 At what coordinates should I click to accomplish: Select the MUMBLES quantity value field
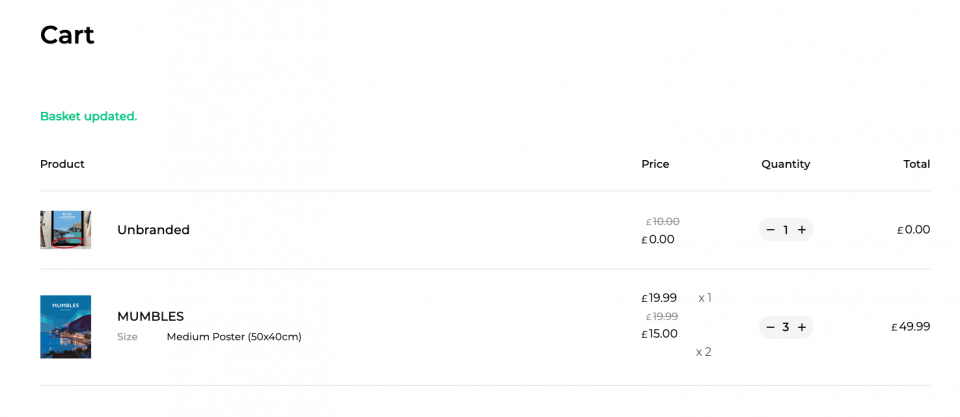[x=786, y=327]
